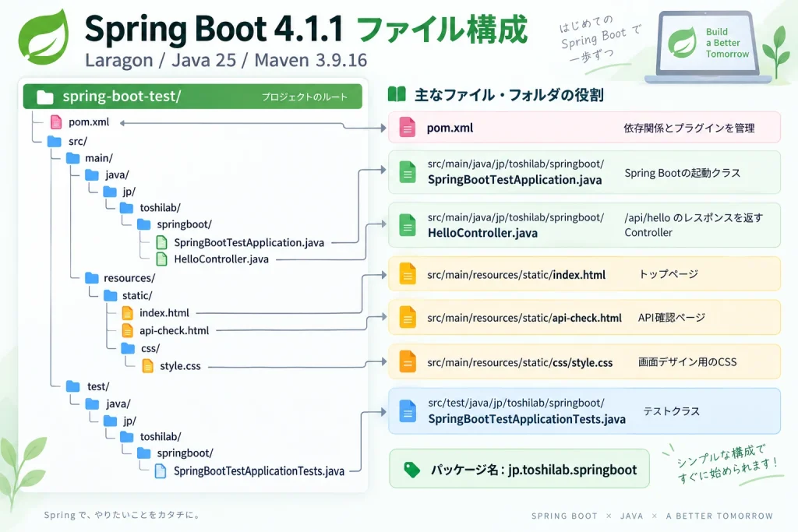Click the 'テストクラス' description
The height and width of the screenshot is (532, 798).
coord(671,411)
